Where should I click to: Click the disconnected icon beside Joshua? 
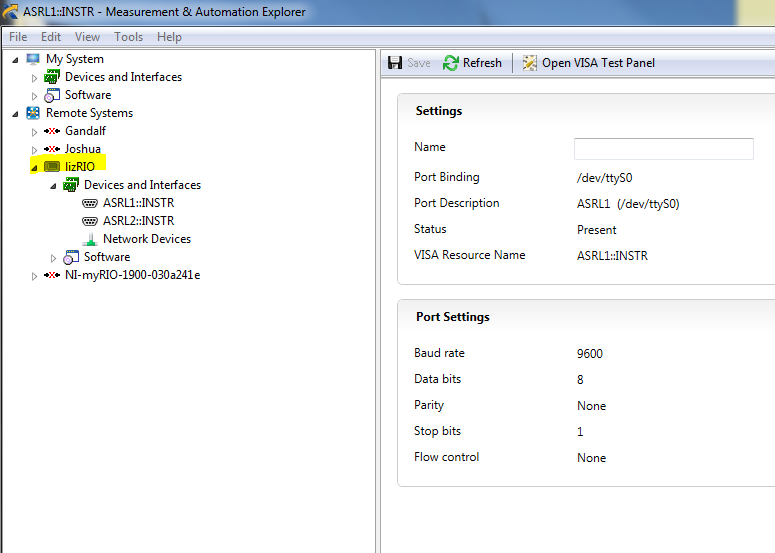point(52,149)
